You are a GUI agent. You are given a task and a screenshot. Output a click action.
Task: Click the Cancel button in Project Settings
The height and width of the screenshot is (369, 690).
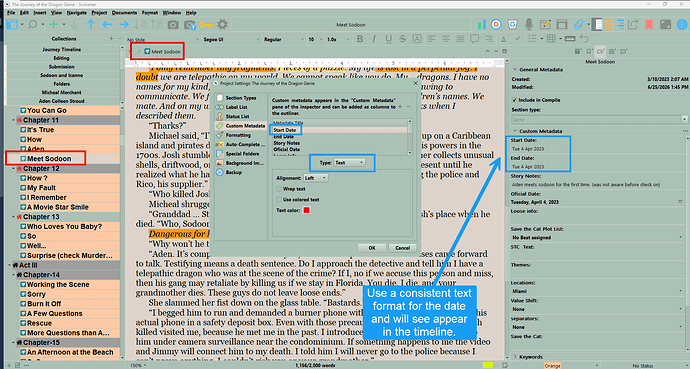click(x=403, y=248)
